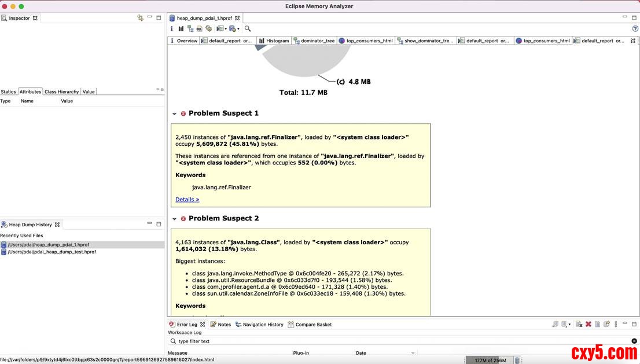Click the magnifier find object icon

click(248, 28)
